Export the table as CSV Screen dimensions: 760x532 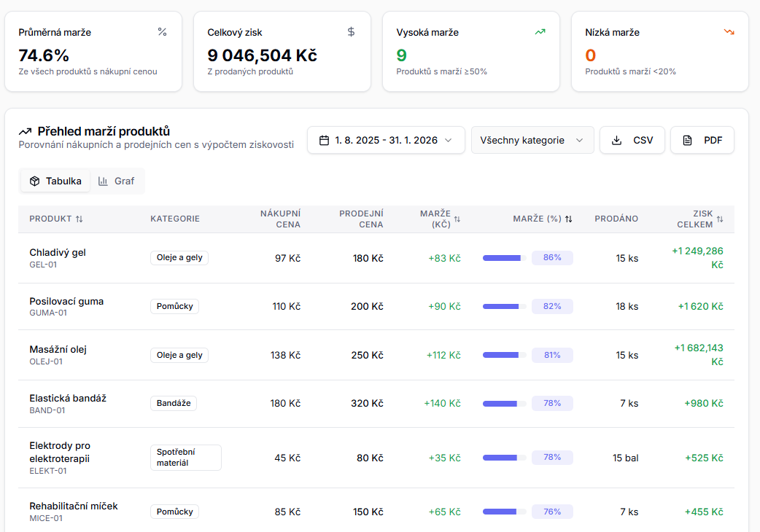coord(632,140)
